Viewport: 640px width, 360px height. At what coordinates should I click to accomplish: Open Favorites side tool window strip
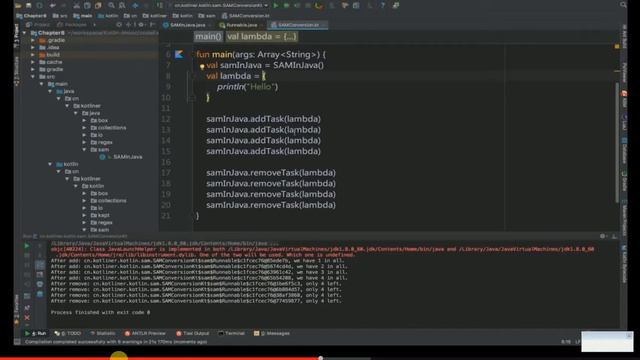[17, 310]
